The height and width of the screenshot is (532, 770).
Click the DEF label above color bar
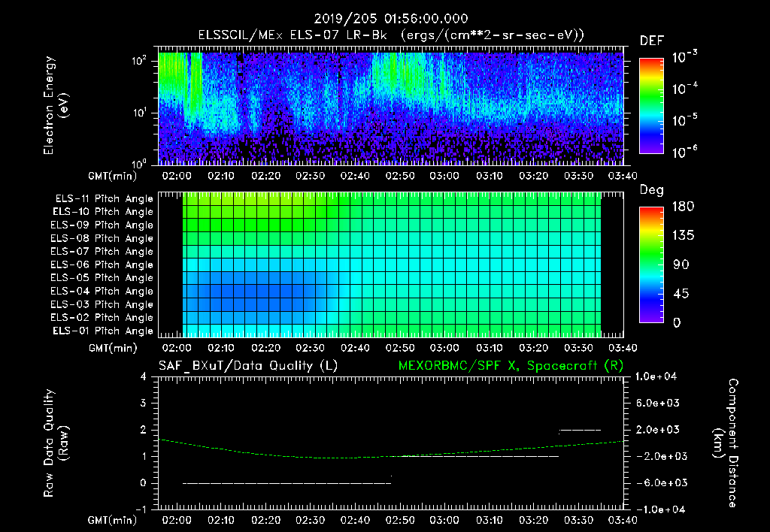[x=652, y=41]
